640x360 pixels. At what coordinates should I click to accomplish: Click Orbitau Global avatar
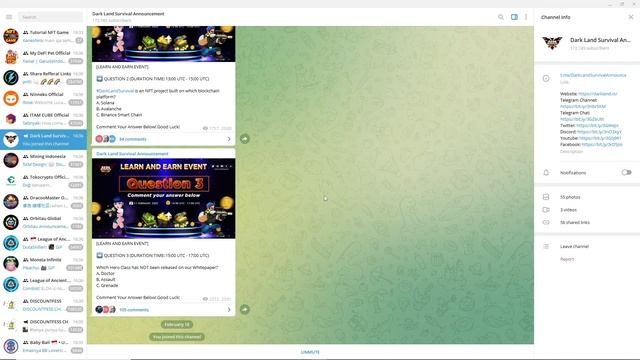pyautogui.click(x=11, y=222)
